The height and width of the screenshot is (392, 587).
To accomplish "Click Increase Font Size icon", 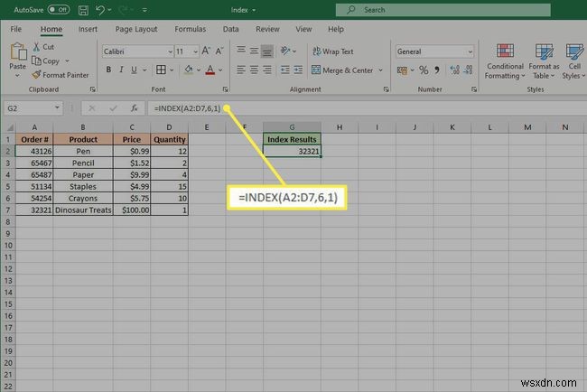I will [x=206, y=51].
